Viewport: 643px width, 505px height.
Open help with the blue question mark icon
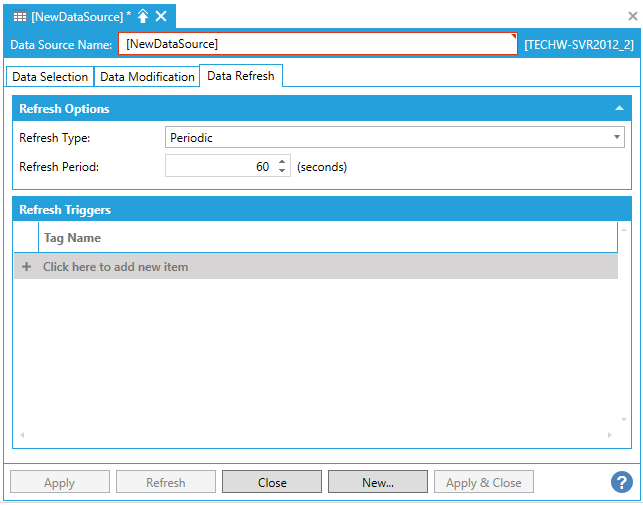(621, 482)
